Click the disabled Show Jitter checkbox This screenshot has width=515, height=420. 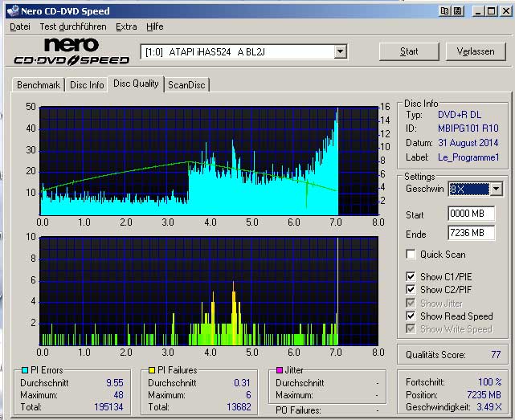pos(411,303)
